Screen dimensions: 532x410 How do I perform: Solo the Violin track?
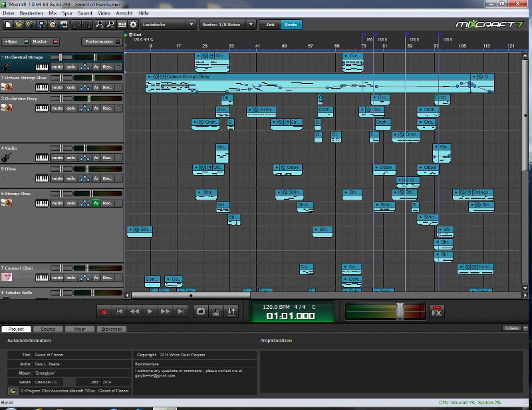(x=71, y=158)
